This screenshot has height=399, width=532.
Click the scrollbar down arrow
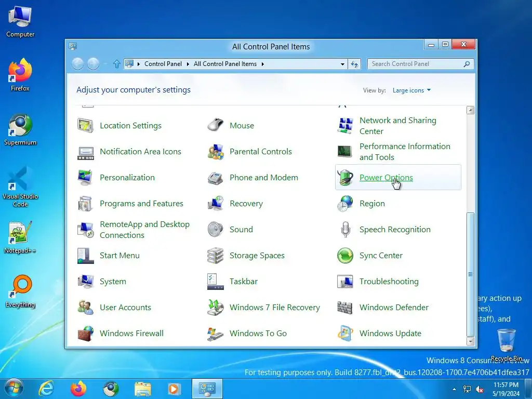pyautogui.click(x=470, y=341)
